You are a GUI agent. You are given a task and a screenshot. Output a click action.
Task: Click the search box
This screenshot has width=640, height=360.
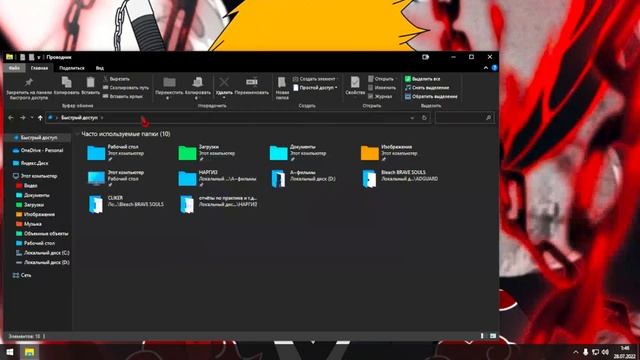(x=464, y=118)
